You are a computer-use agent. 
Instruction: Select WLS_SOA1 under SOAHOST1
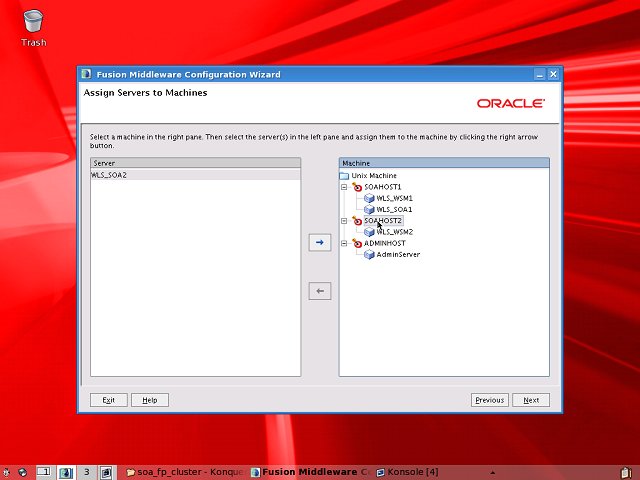pos(394,209)
